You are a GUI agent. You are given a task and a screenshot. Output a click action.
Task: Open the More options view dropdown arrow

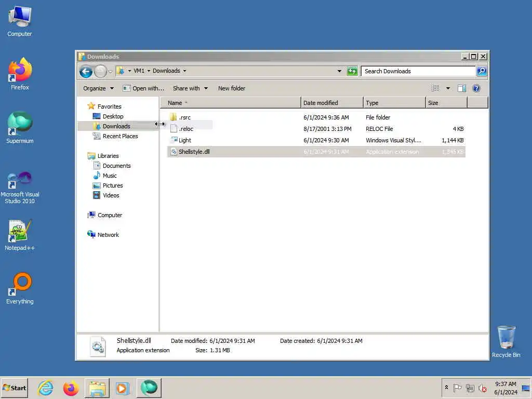point(448,88)
